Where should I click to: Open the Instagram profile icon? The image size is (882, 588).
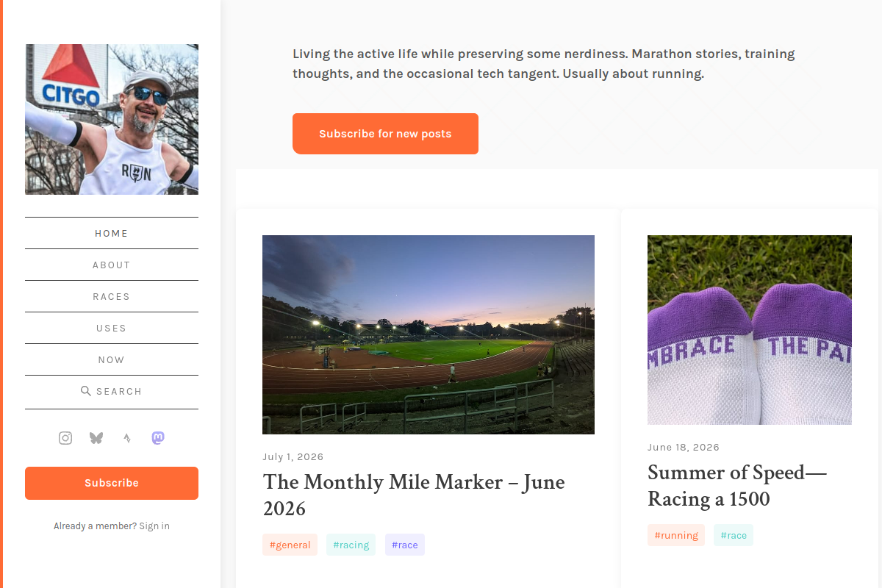click(x=65, y=438)
